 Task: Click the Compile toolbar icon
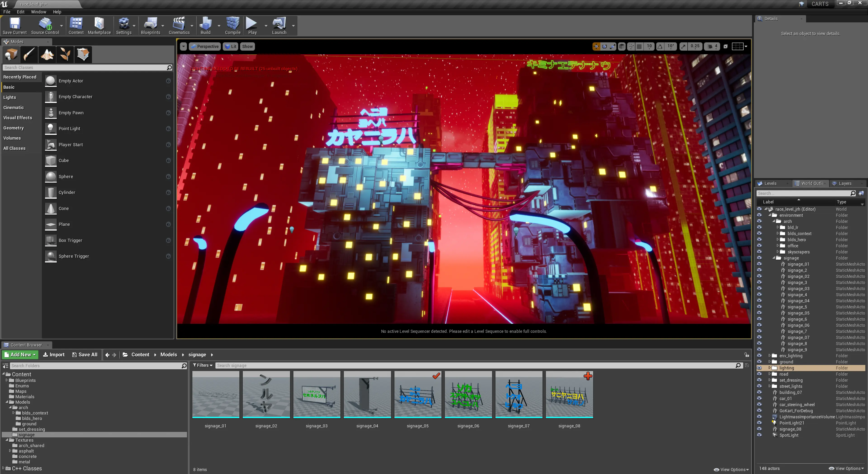(232, 24)
